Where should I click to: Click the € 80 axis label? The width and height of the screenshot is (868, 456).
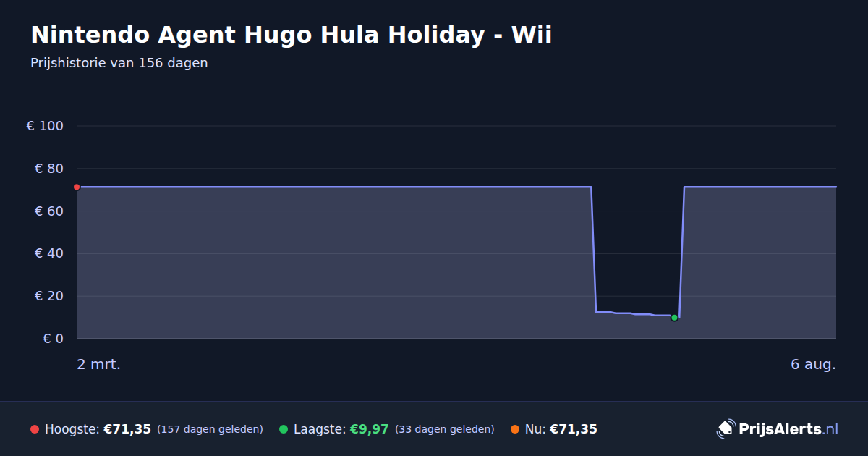point(49,169)
